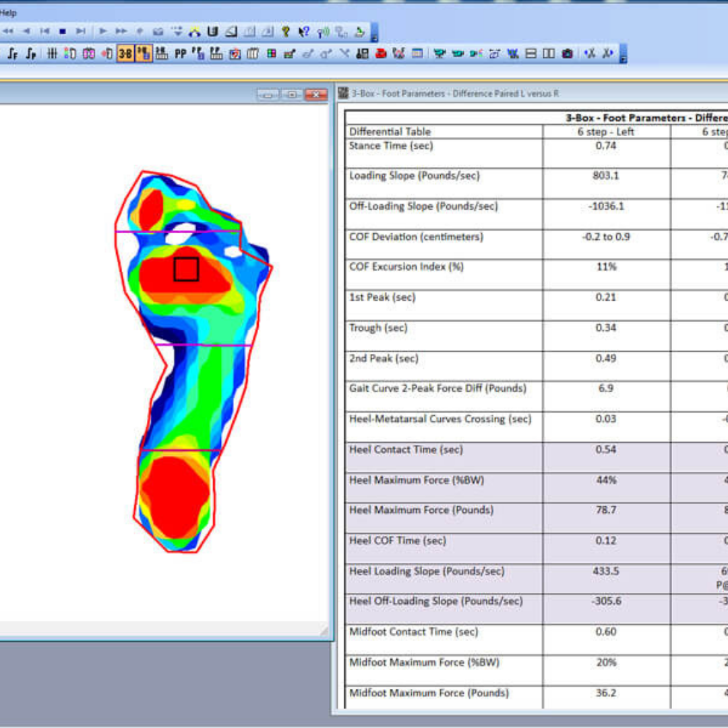Viewport: 728px width, 728px height.
Task: Click the 3-Box Foot Parameters window title
Action: pyautogui.click(x=455, y=93)
